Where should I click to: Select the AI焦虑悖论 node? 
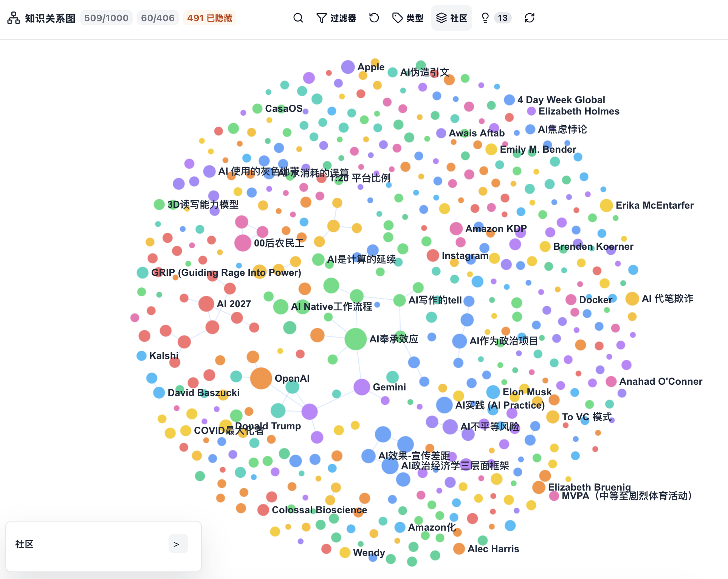(530, 129)
